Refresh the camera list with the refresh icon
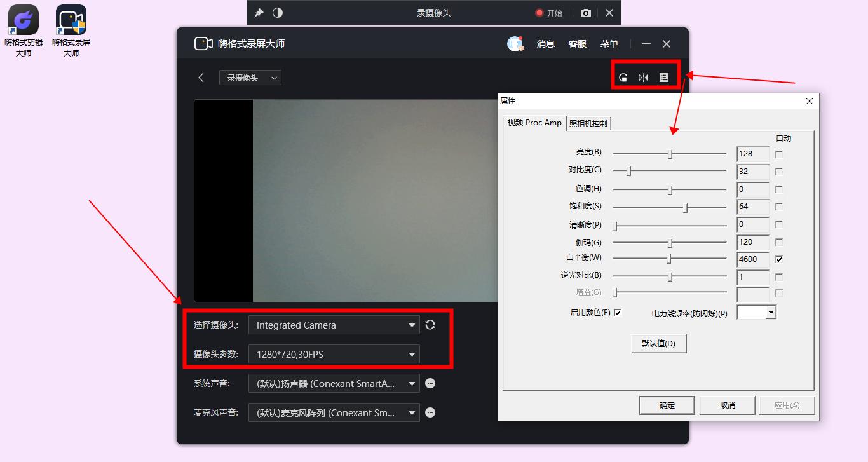Screen dimensions: 868x462 click(430, 324)
